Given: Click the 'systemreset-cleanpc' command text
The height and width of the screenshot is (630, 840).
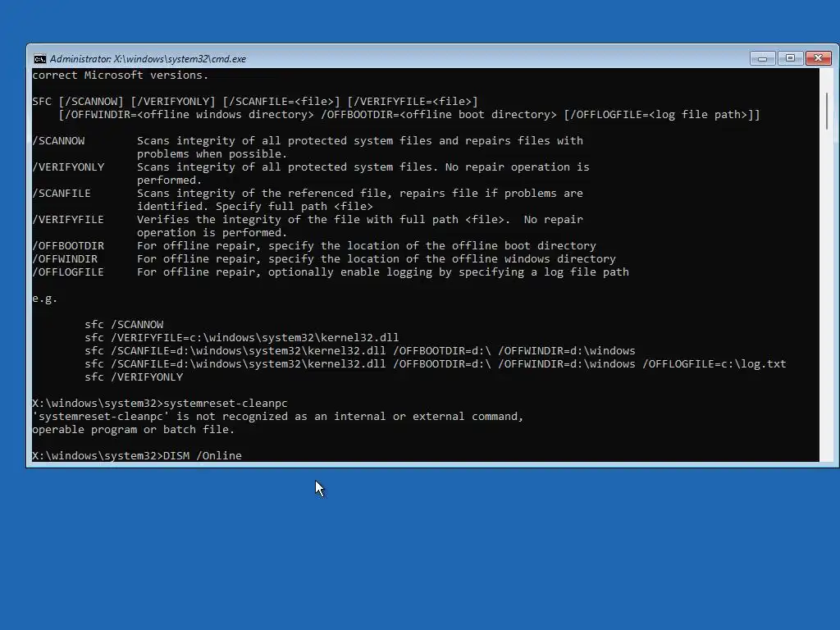Looking at the screenshot, I should [x=225, y=403].
